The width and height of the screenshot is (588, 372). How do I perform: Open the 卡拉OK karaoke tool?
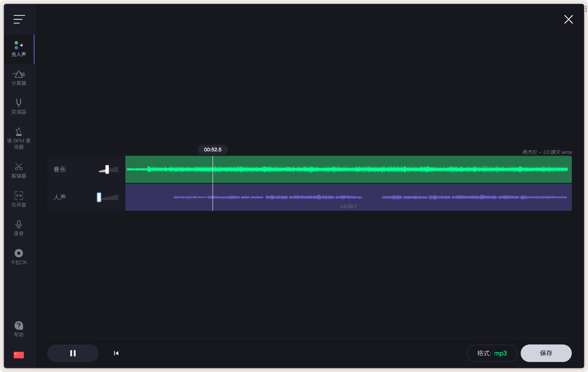(x=19, y=256)
